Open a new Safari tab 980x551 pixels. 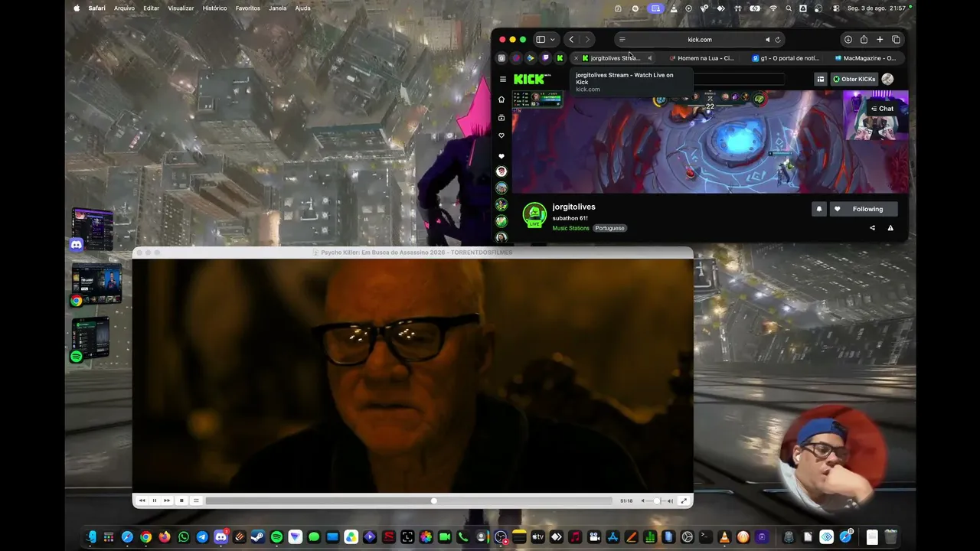coord(880,40)
